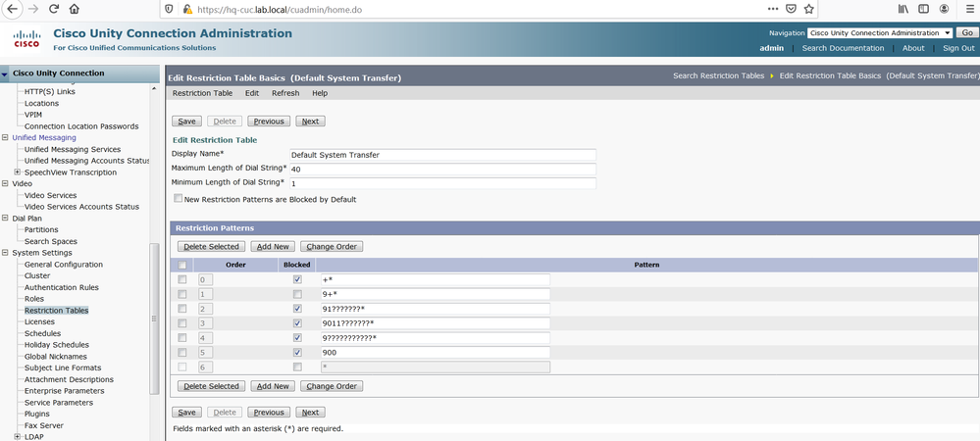Follow the Search Restriction Tables breadcrumb
Viewport: 980px width, 441px height.
(718, 75)
